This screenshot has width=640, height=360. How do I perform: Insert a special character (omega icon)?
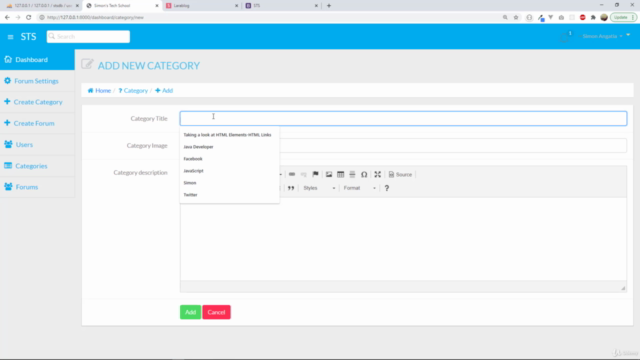click(364, 174)
